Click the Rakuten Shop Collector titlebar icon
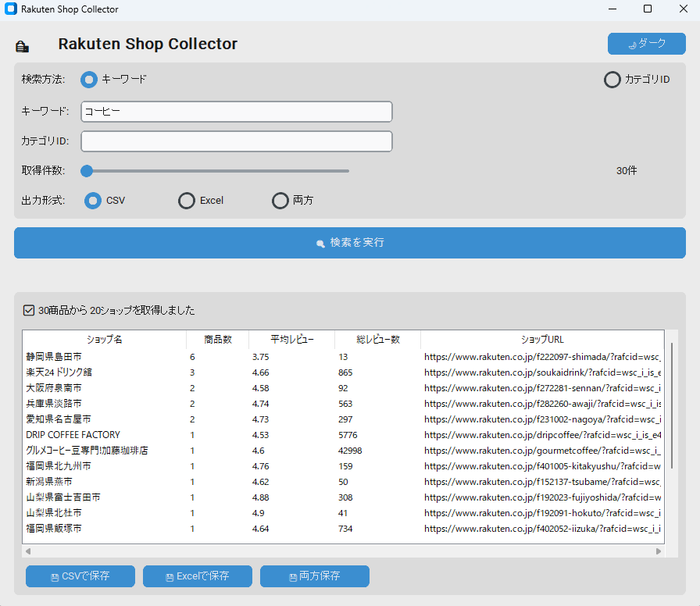 11,9
